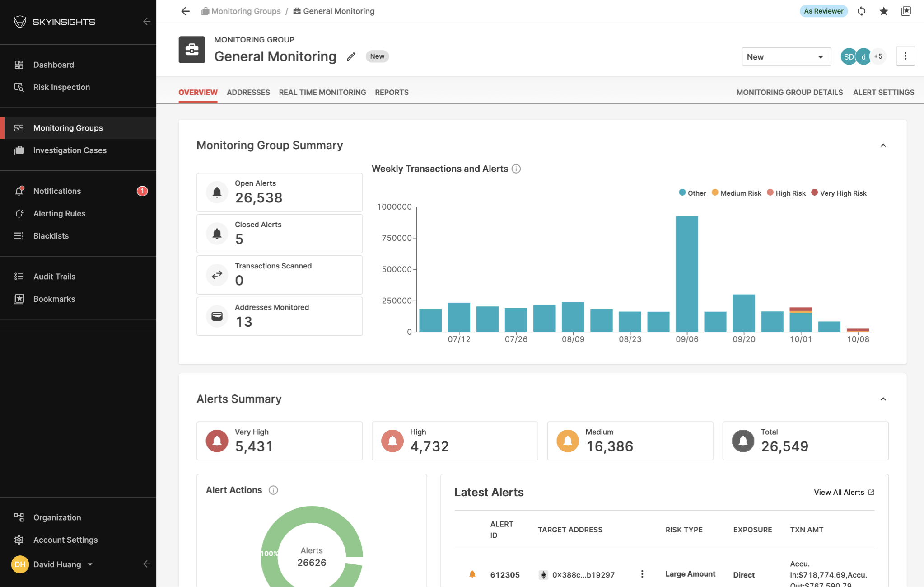Toggle the Other legend swatch
924x587 pixels.
pos(682,193)
